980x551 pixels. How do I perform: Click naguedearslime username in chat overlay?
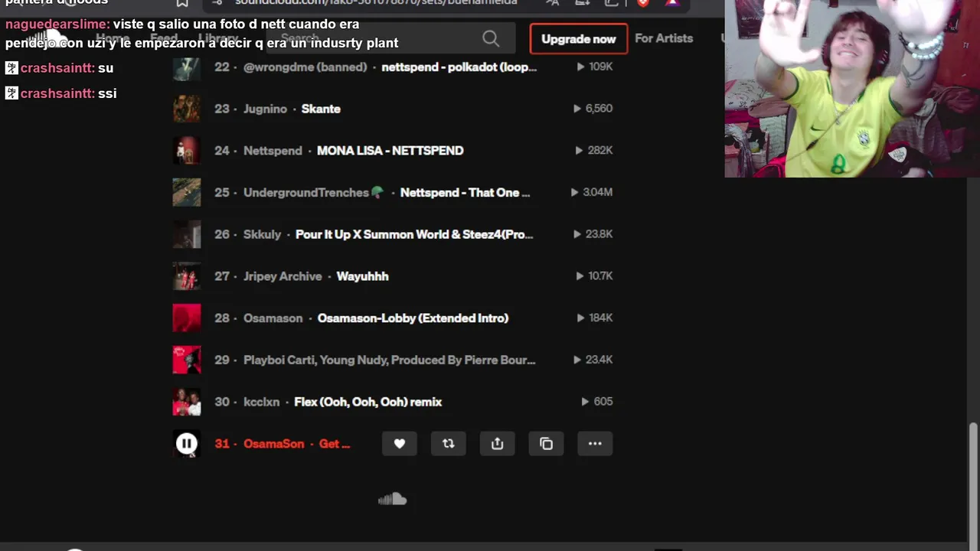[x=57, y=24]
